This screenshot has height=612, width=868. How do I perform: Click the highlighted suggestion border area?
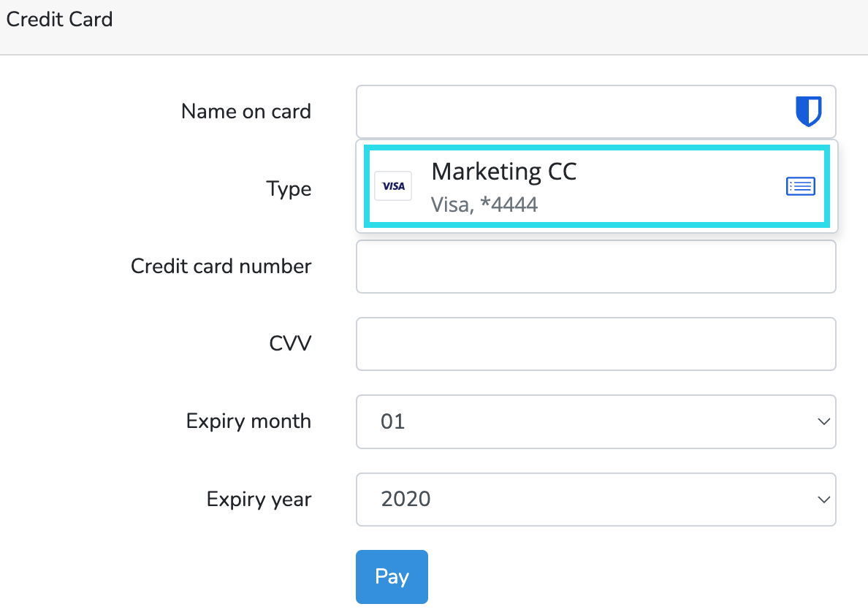pyautogui.click(x=596, y=149)
